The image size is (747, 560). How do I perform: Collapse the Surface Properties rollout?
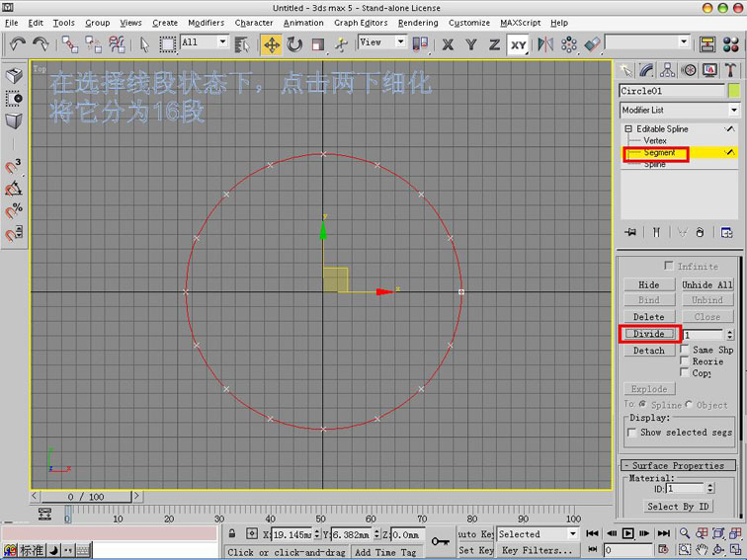point(679,465)
